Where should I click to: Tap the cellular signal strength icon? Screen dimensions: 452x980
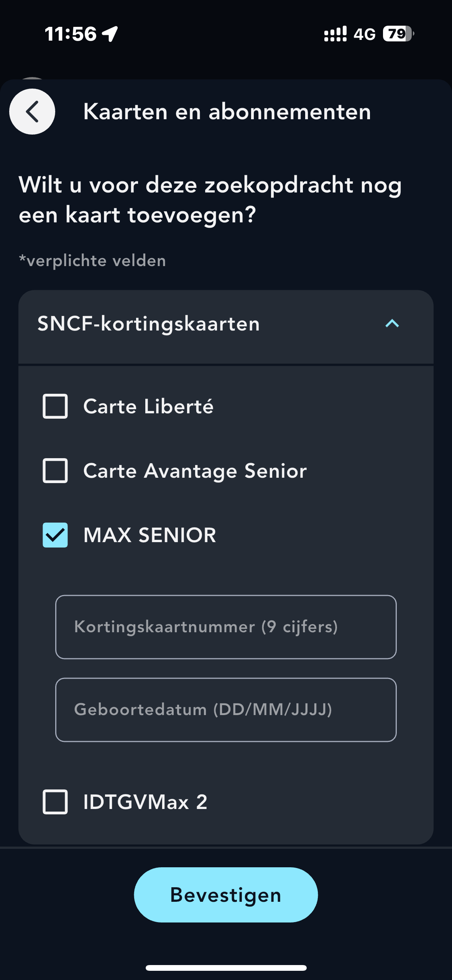coord(335,34)
